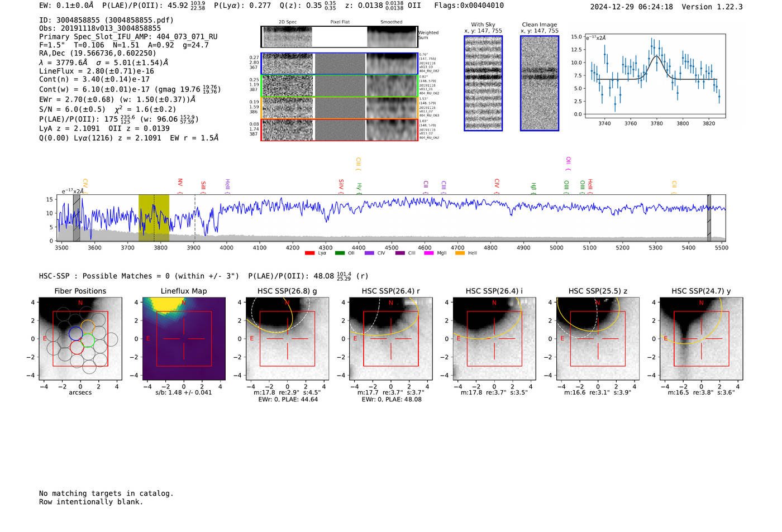Click the Primary Spec_Slot_IFU_AMP line

click(128, 37)
